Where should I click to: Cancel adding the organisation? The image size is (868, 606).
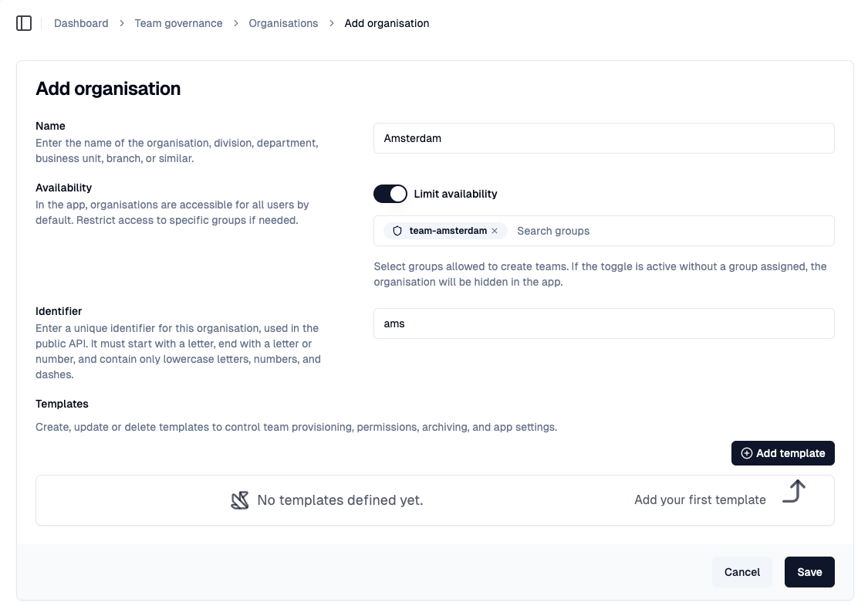pos(741,572)
